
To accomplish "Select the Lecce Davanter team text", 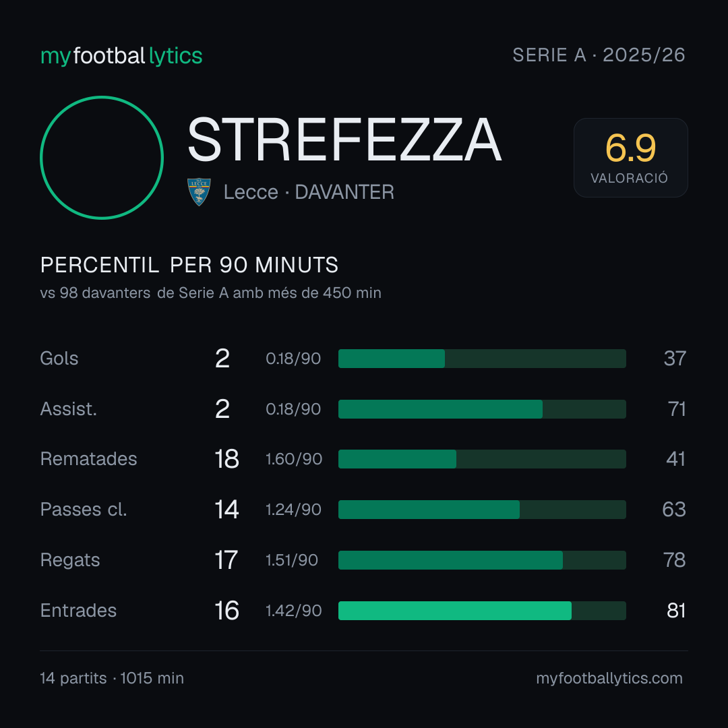I will pyautogui.click(x=309, y=192).
